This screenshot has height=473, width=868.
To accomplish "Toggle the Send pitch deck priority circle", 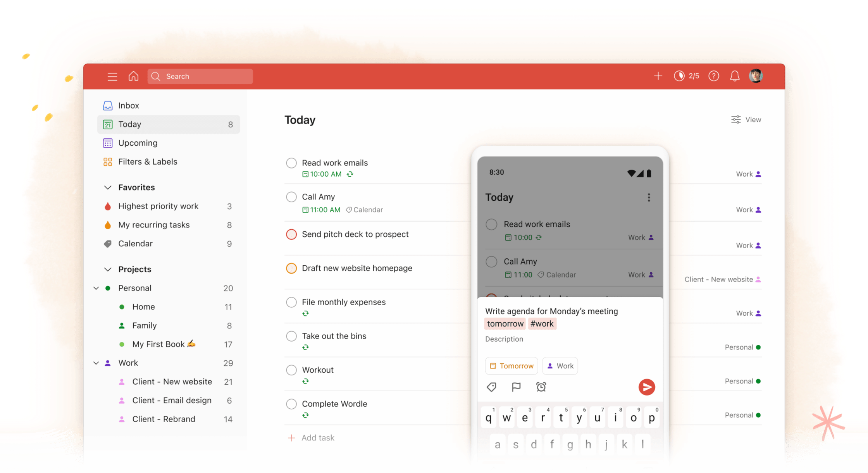I will coord(291,234).
